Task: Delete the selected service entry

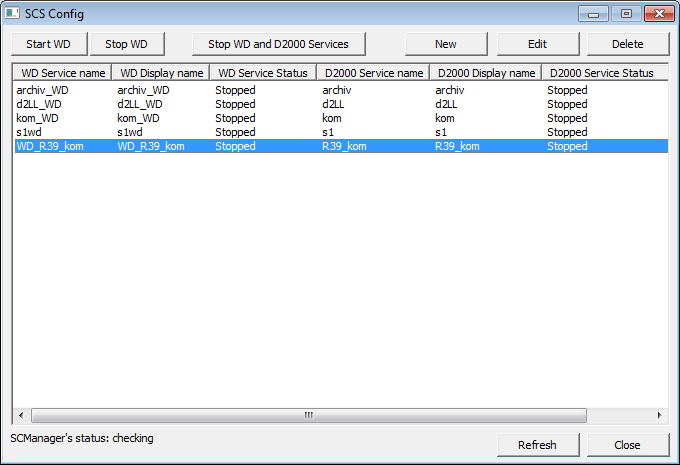Action: [x=628, y=44]
